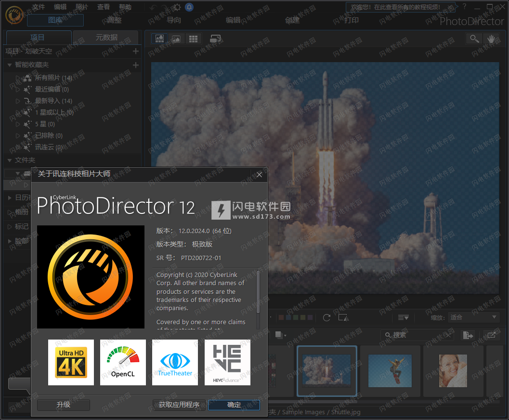Open the 帮助 menu
The width and height of the screenshot is (509, 420).
[125, 7]
